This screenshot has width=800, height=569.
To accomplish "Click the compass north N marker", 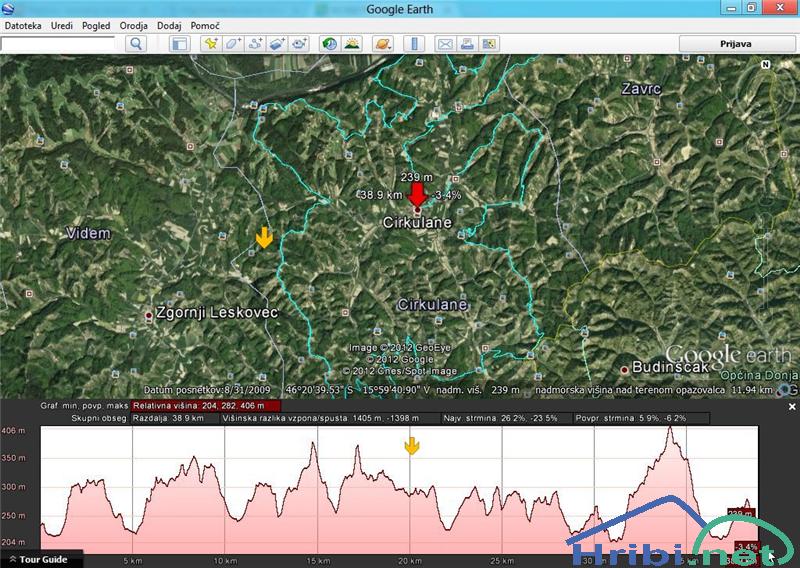I will [765, 64].
